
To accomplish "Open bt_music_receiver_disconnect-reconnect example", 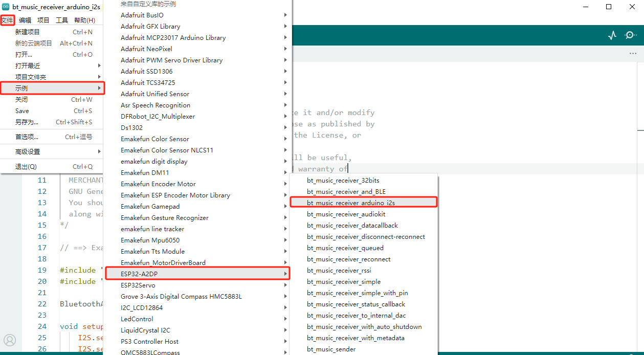I will [364, 236].
